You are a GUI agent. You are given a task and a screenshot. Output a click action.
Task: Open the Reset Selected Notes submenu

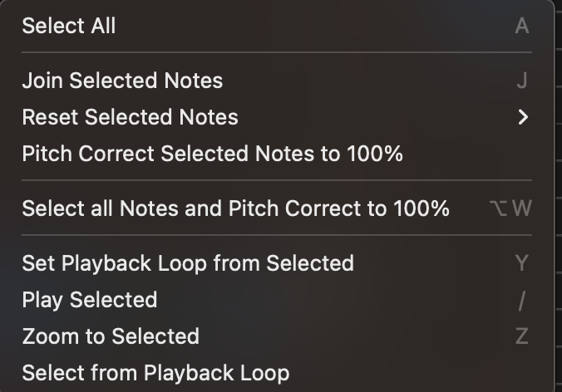[x=130, y=117]
